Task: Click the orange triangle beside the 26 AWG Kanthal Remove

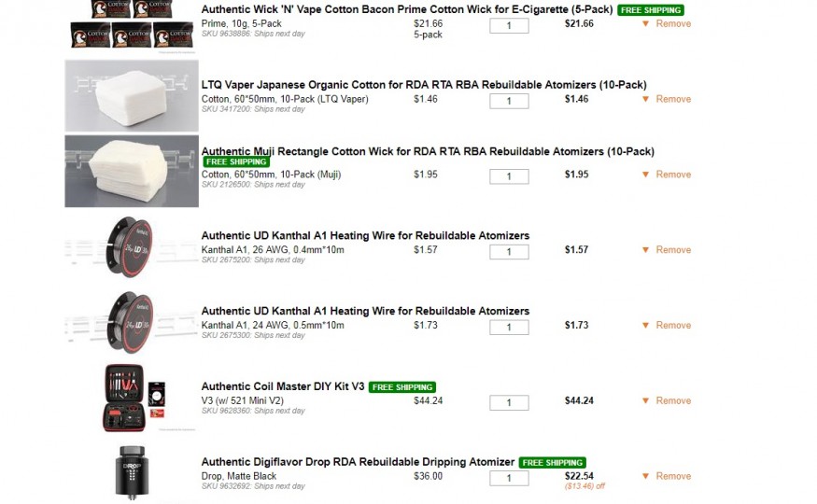Action: point(645,250)
